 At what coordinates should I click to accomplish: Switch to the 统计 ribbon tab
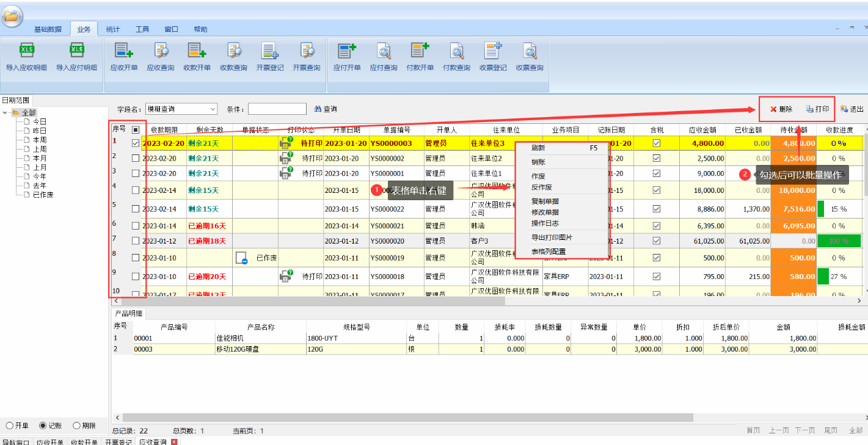[113, 29]
